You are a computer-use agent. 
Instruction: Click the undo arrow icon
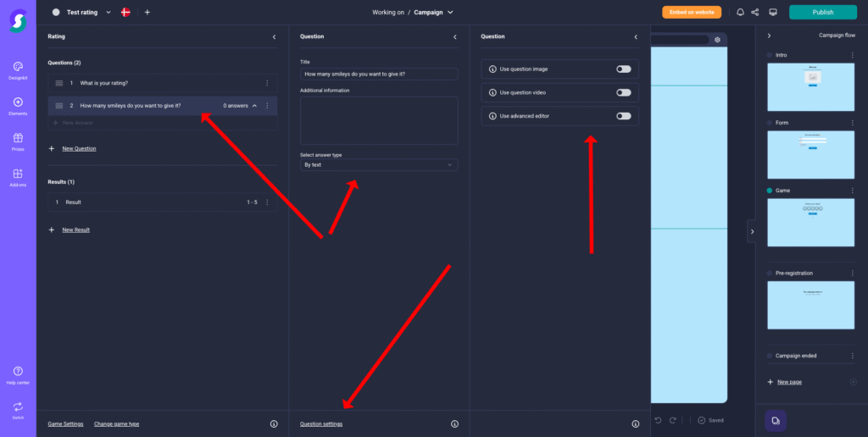coord(658,420)
